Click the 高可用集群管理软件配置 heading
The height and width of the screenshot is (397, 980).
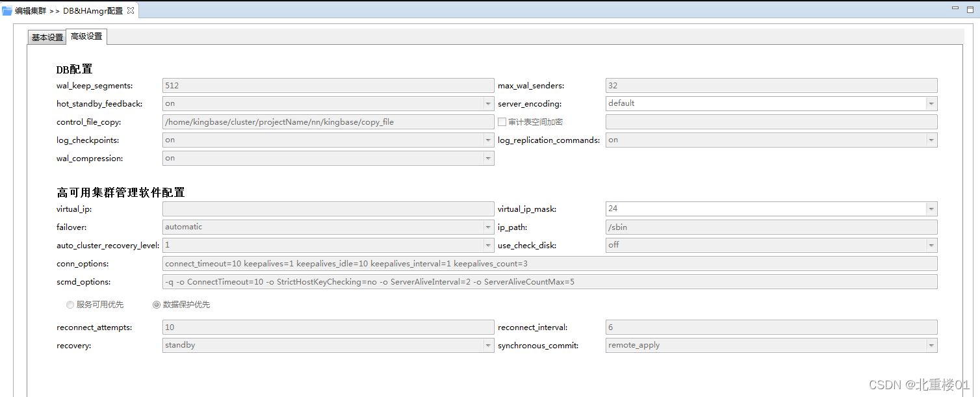[121, 192]
